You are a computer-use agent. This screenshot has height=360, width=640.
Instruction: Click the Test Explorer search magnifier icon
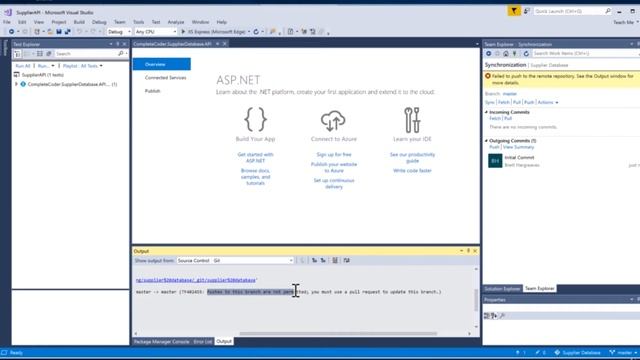pos(120,53)
